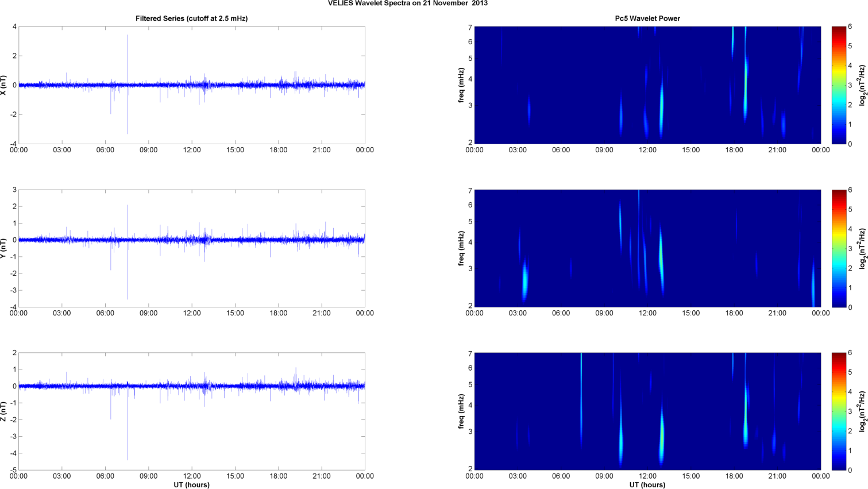Click the 'Z (nT)' axis label

(x=4, y=411)
